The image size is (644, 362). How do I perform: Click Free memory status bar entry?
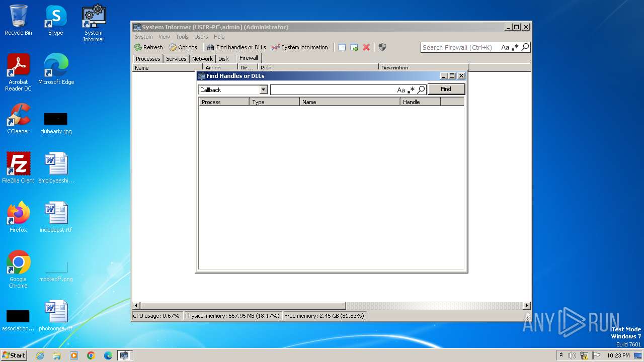[324, 316]
